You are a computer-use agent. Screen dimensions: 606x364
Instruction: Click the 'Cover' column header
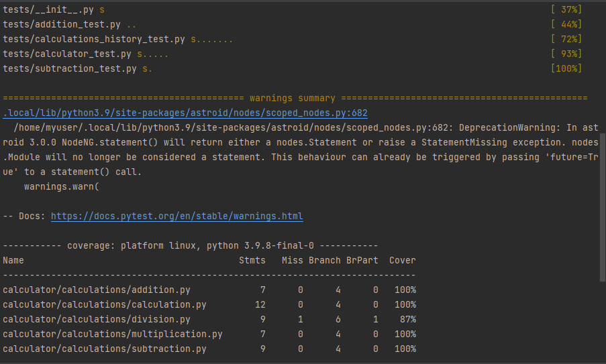click(403, 260)
